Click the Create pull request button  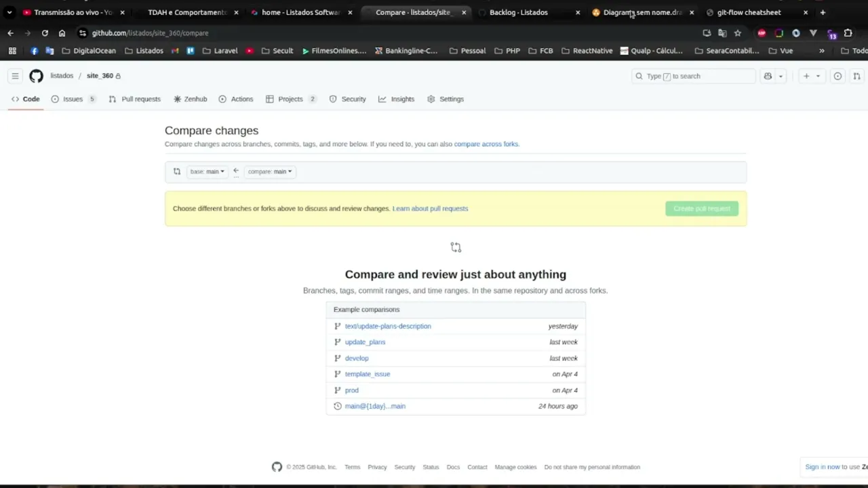[x=702, y=208]
